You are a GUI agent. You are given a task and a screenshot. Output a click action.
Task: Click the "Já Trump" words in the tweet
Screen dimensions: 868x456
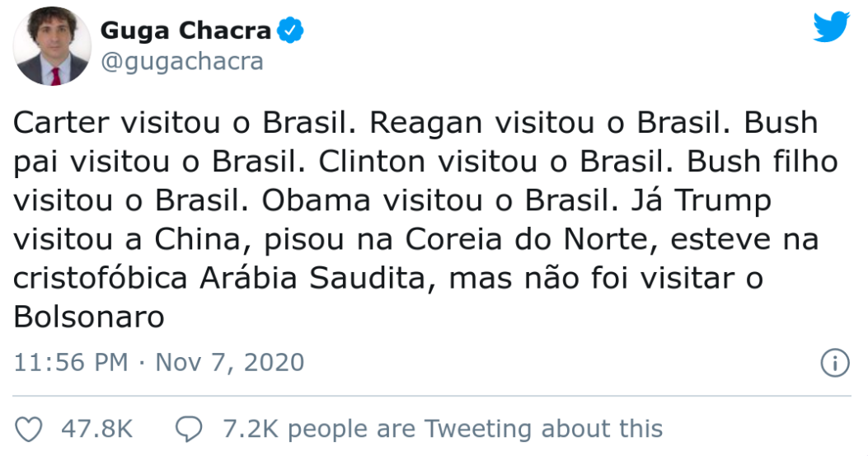click(x=701, y=200)
